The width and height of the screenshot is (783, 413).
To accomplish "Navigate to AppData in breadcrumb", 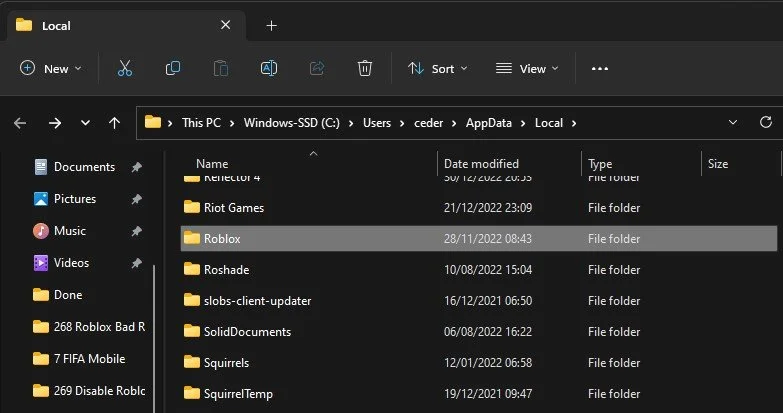I will coord(489,123).
